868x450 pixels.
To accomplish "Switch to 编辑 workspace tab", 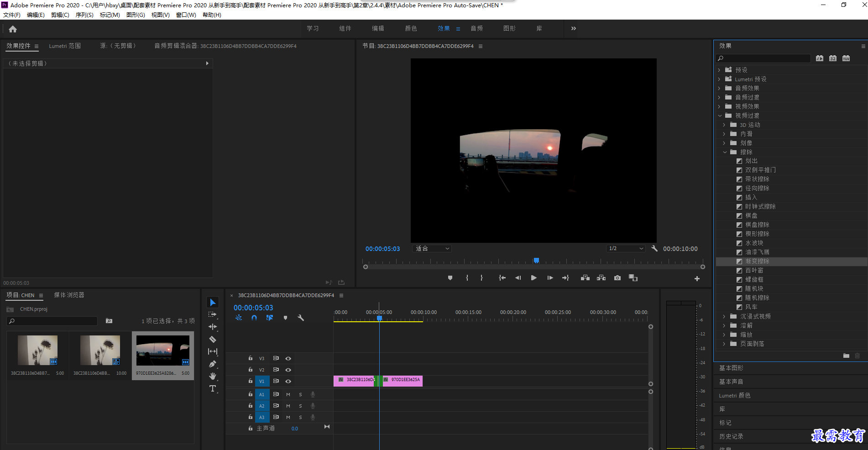I will point(378,28).
